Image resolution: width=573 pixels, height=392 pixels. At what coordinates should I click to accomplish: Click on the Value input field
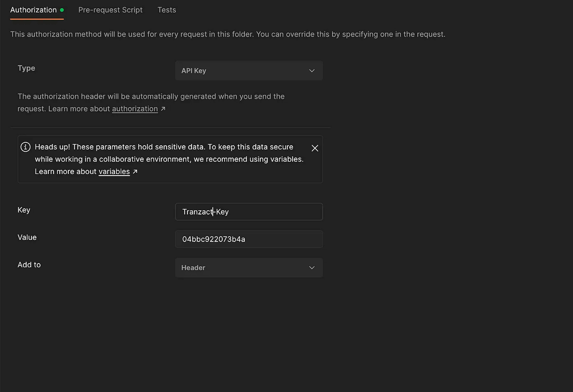[249, 239]
